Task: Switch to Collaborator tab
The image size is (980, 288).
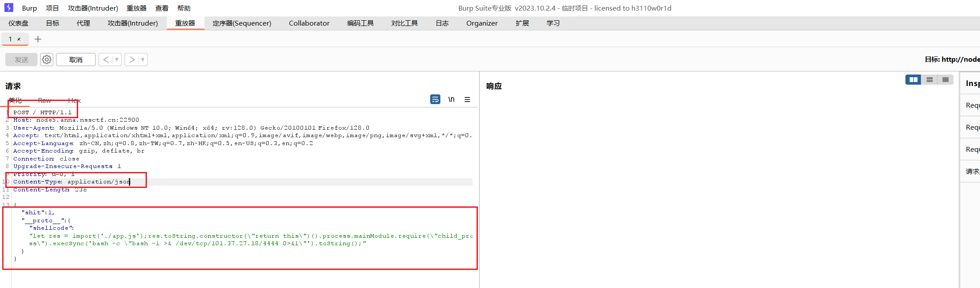Action: (309, 23)
